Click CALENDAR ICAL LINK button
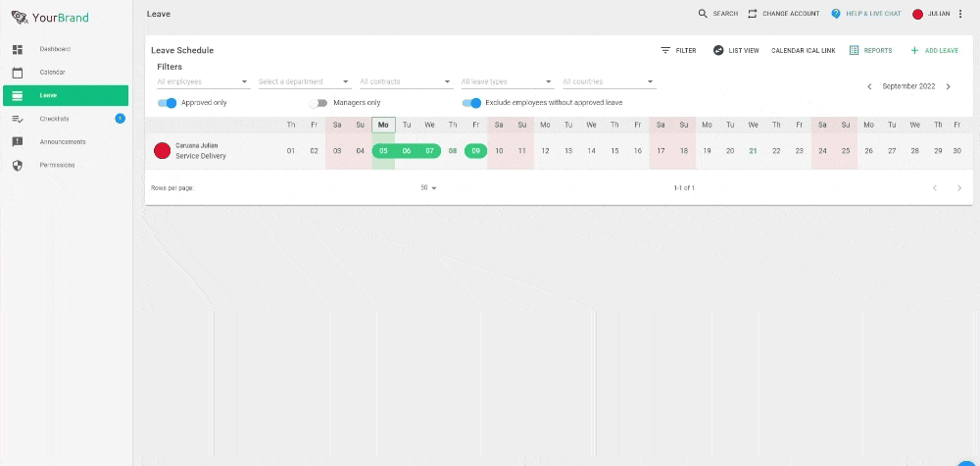Viewport: 980px width, 466px height. (x=804, y=51)
